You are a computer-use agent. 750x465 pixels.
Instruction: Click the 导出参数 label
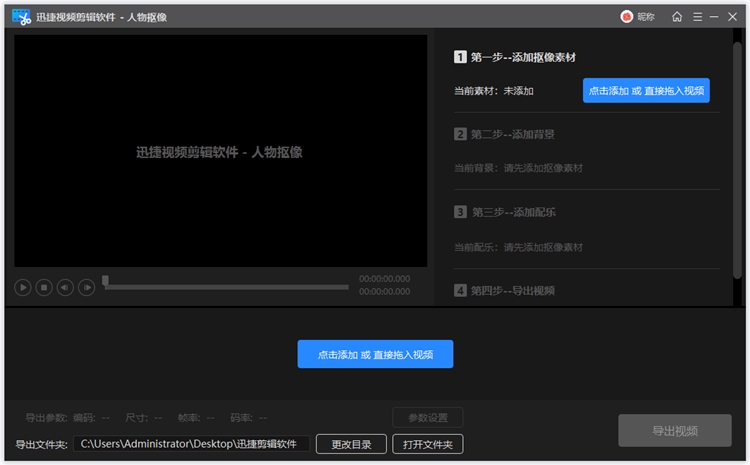tap(46, 418)
